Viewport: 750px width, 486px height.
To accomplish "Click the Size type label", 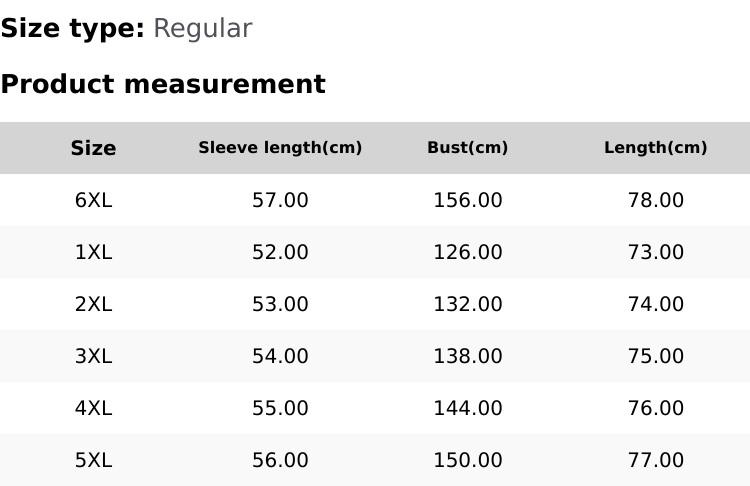I will [72, 29].
